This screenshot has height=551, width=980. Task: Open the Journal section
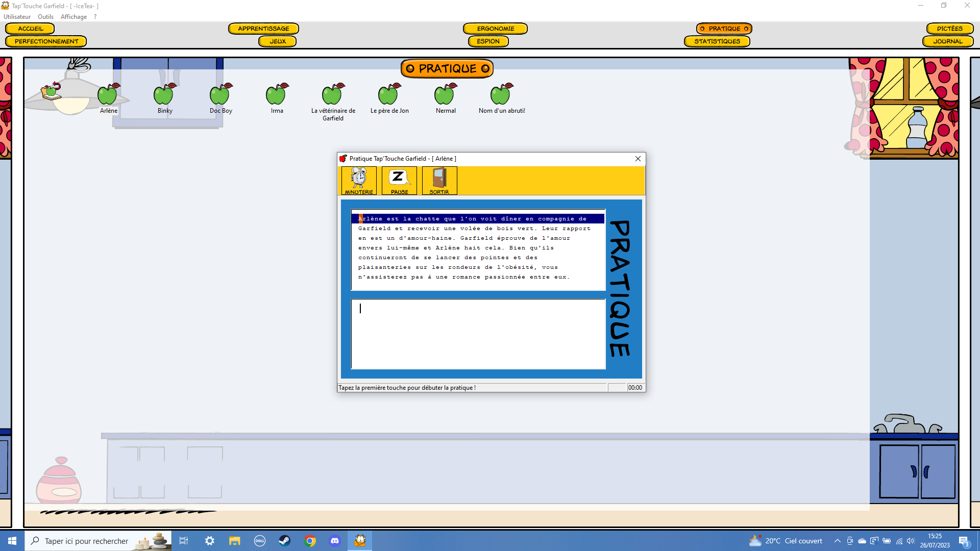pos(948,41)
